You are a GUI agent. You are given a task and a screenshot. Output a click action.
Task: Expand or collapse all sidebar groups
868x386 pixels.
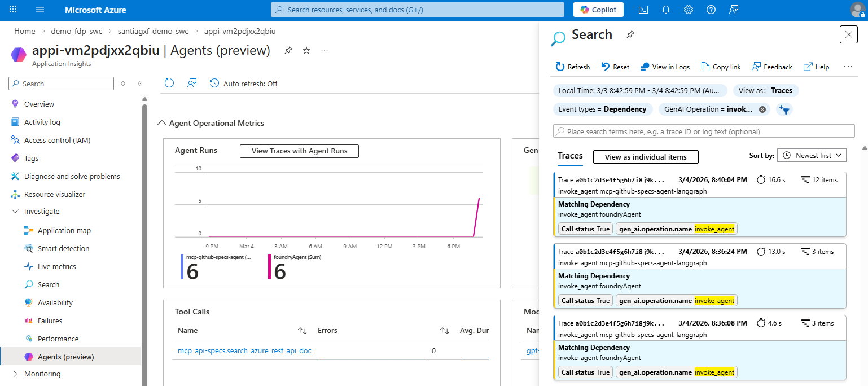[x=123, y=84]
